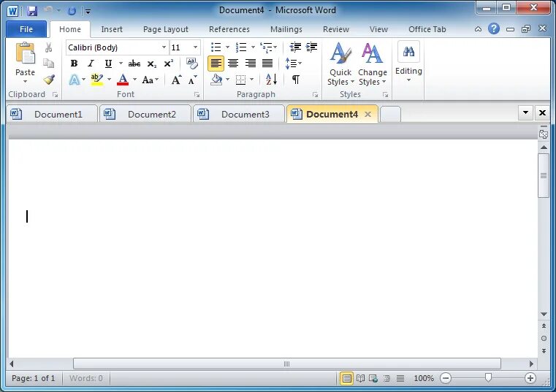556x392 pixels.
Task: Apply strikethrough formatting
Action: tap(134, 64)
